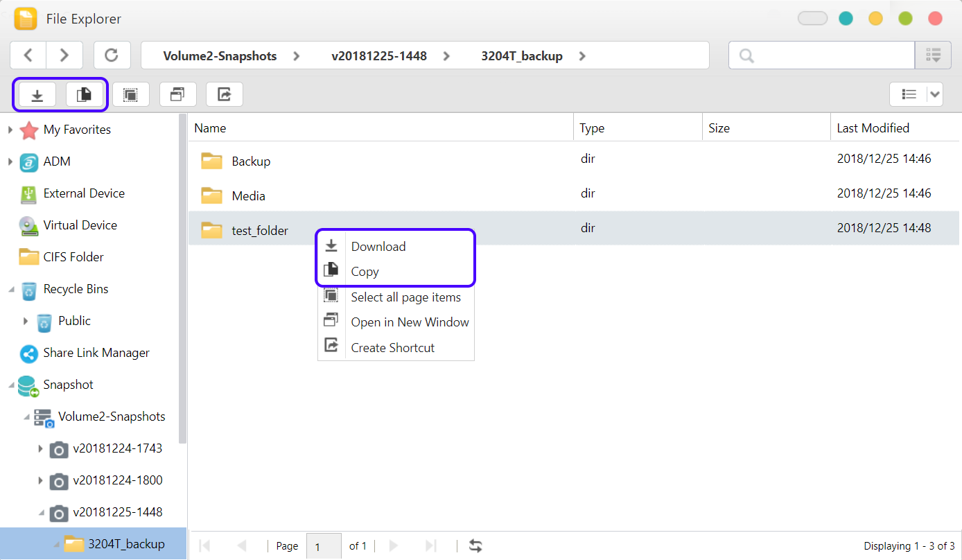The image size is (962, 560).
Task: Click the Open in New Window toolbar icon
Action: click(177, 94)
